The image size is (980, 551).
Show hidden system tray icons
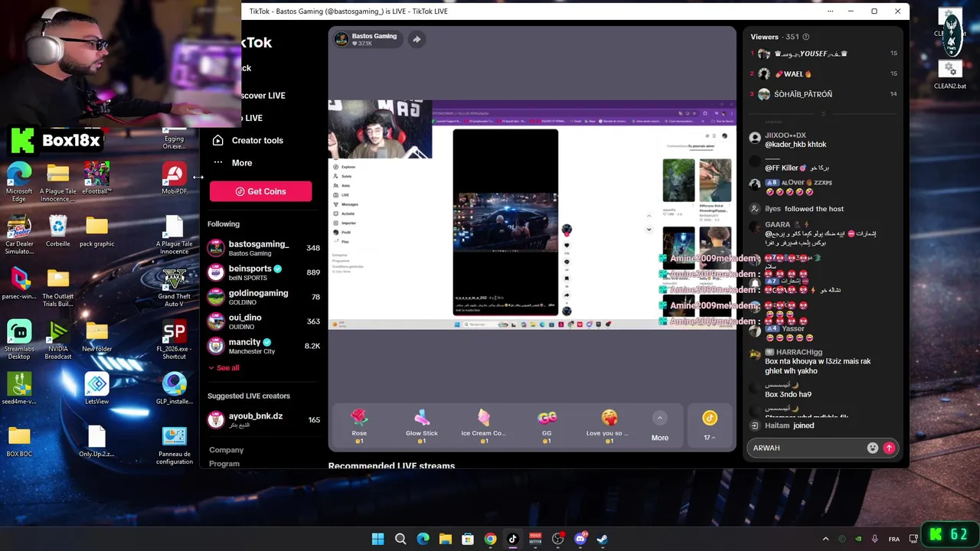tap(825, 539)
